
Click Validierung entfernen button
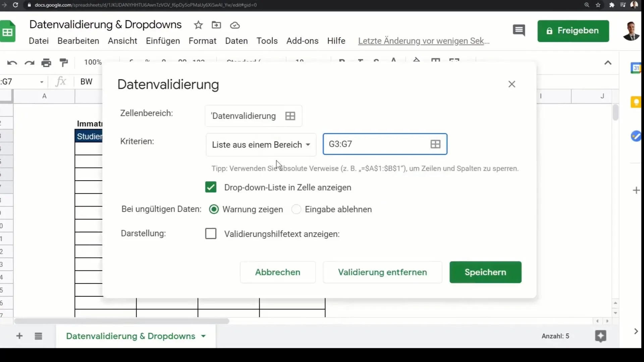coord(382,272)
